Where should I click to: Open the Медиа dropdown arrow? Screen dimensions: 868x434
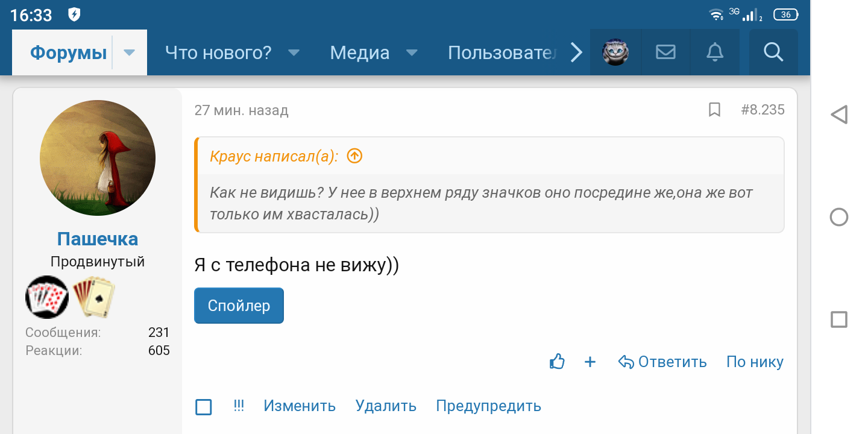coord(411,53)
